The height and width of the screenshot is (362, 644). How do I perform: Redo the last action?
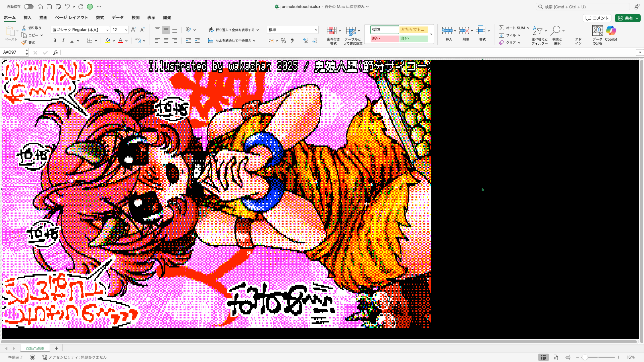click(81, 7)
